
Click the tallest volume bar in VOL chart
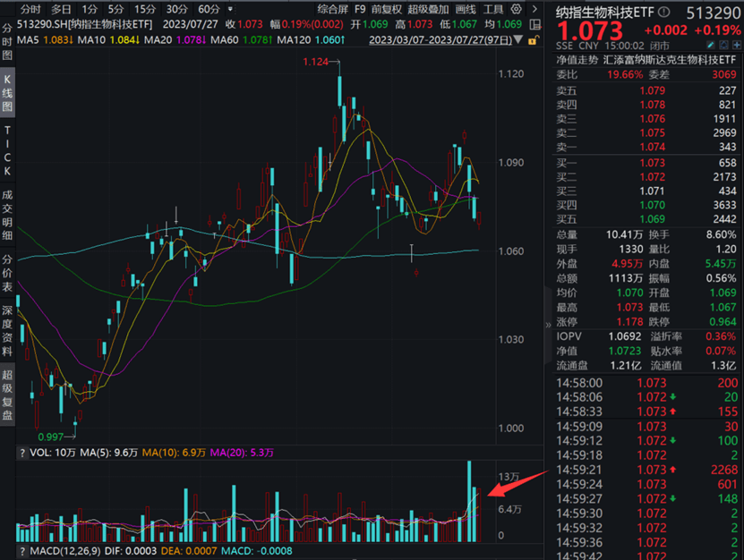click(468, 501)
